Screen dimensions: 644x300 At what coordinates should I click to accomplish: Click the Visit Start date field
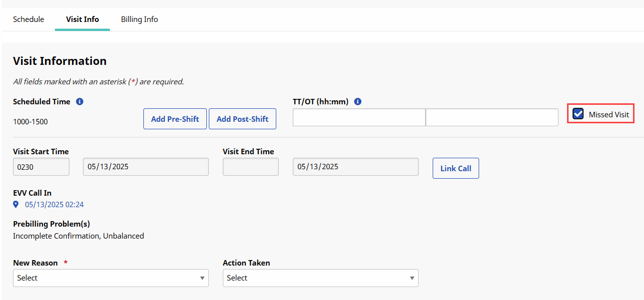click(145, 167)
